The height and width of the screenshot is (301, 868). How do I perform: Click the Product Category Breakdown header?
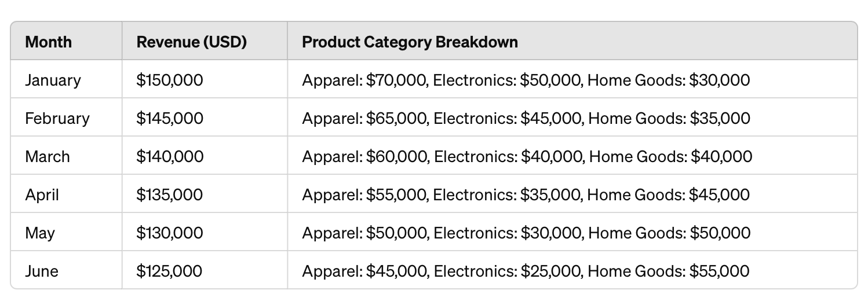pos(410,42)
